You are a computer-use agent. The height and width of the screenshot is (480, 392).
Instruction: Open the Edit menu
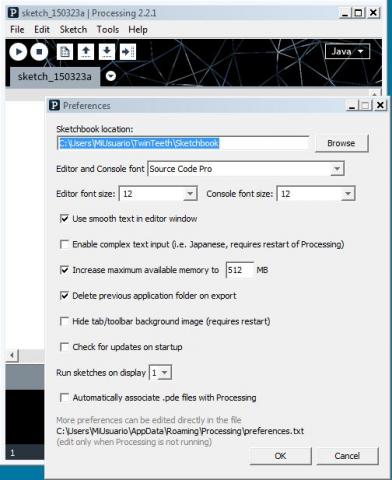tap(42, 30)
